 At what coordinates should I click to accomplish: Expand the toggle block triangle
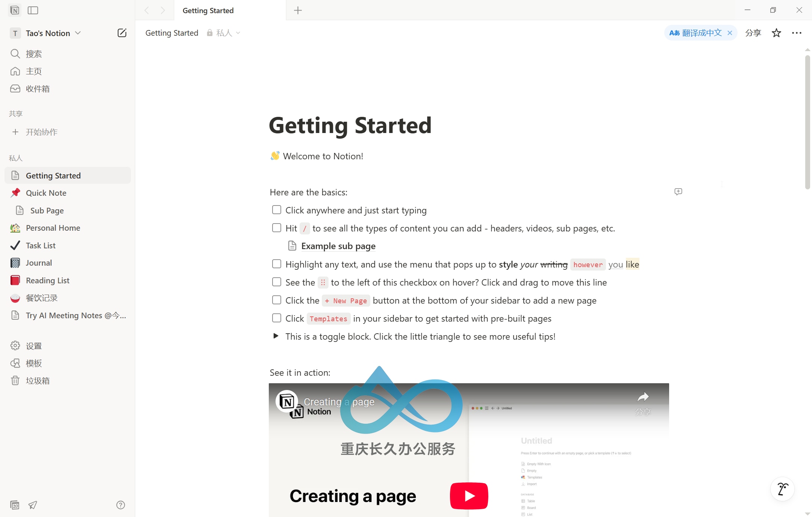(x=276, y=336)
